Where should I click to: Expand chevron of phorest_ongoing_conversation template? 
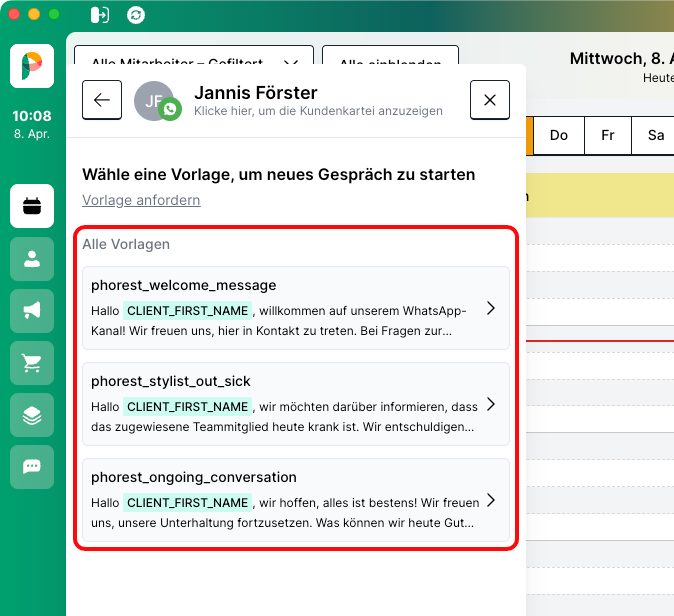(x=490, y=500)
